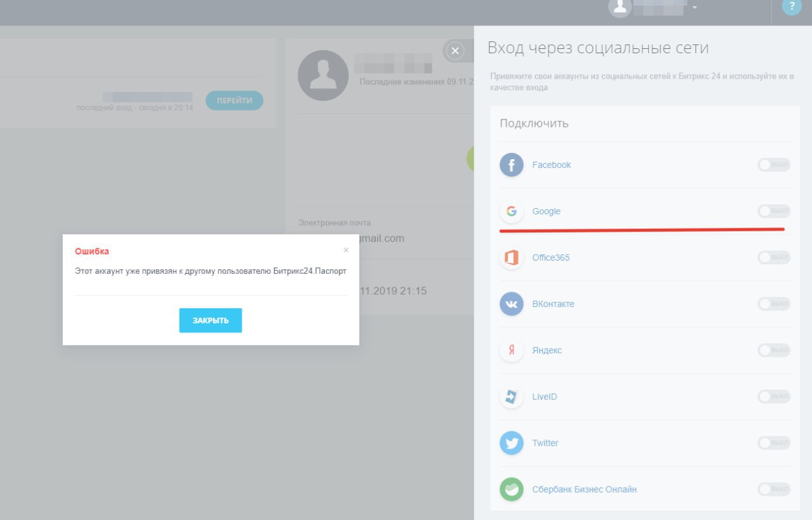This screenshot has width=812, height=520.
Task: Click the large profile photo placeholder
Action: pos(323,75)
